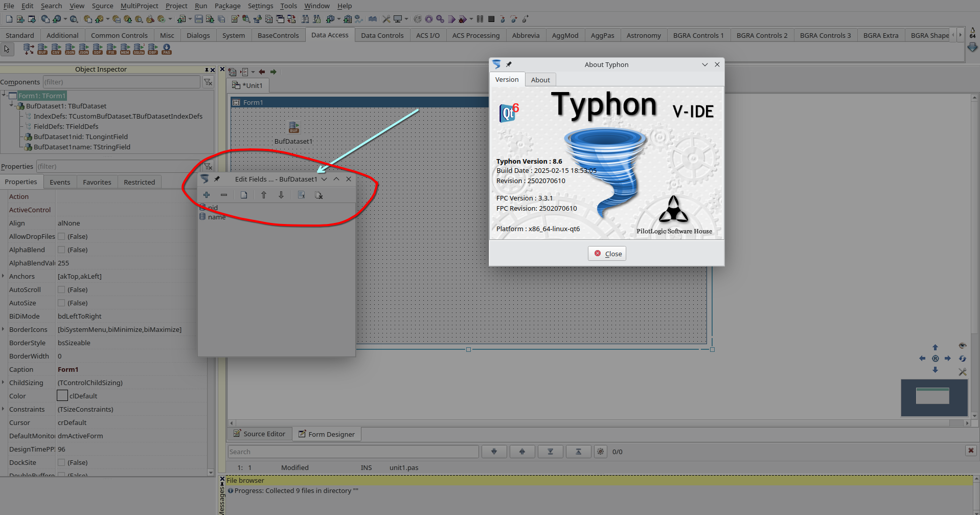Clear the Properties filter in Object Inspector

208,166
